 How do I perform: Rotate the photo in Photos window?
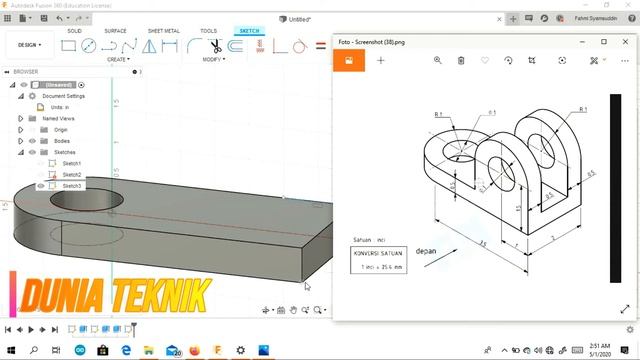click(x=508, y=60)
